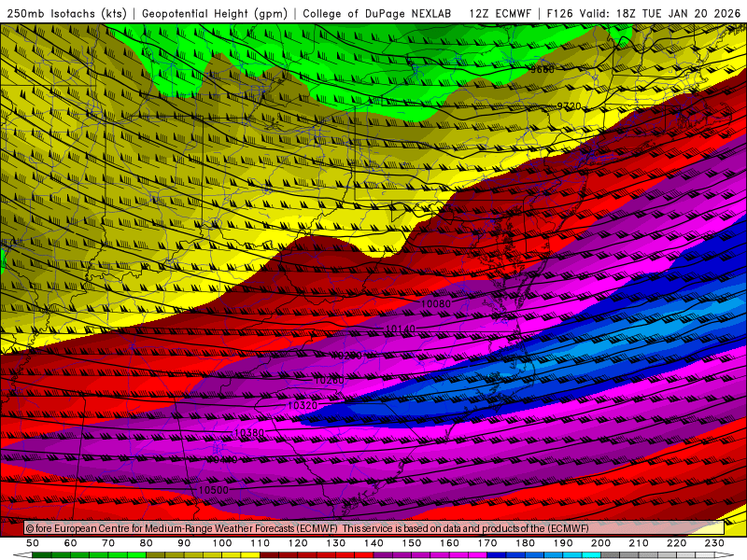Click the bright yellow swatch just before 110
Screen dimensions: 747x560
point(250,555)
